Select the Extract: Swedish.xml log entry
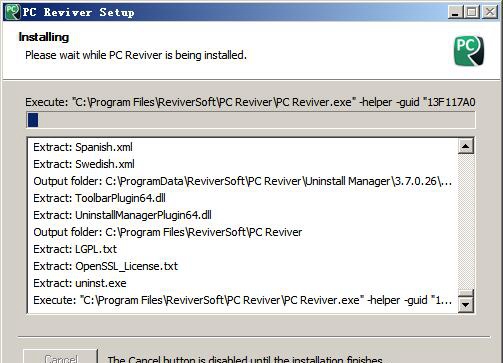 pos(84,164)
